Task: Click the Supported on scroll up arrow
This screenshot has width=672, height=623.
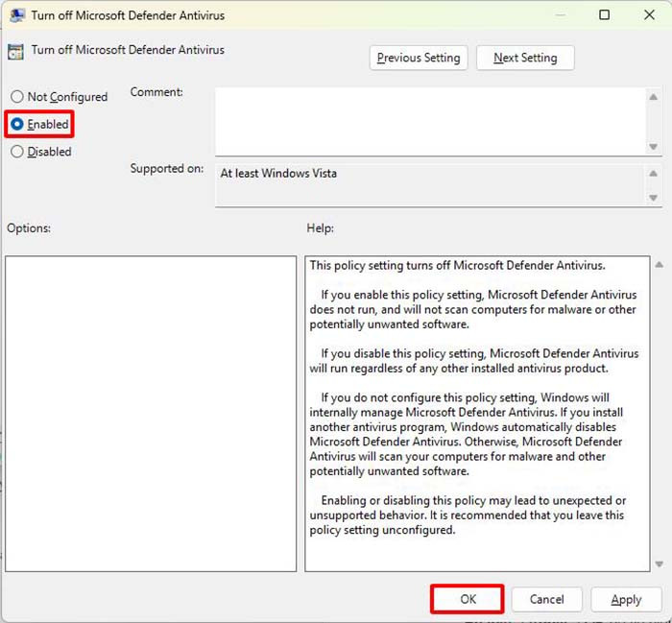Action: [654, 172]
